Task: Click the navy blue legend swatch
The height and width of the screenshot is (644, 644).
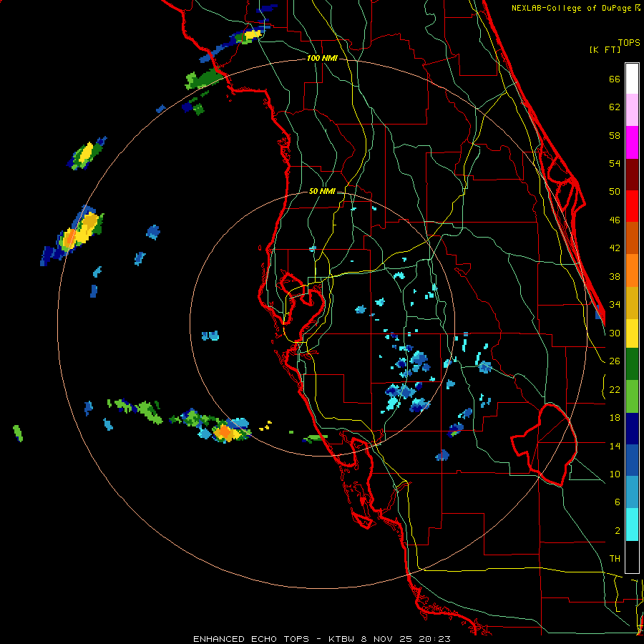Action: (632, 429)
